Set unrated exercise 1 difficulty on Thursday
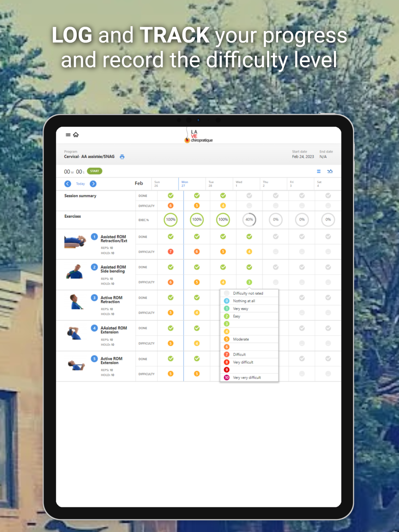Image resolution: width=399 pixels, height=532 pixels. [276, 252]
